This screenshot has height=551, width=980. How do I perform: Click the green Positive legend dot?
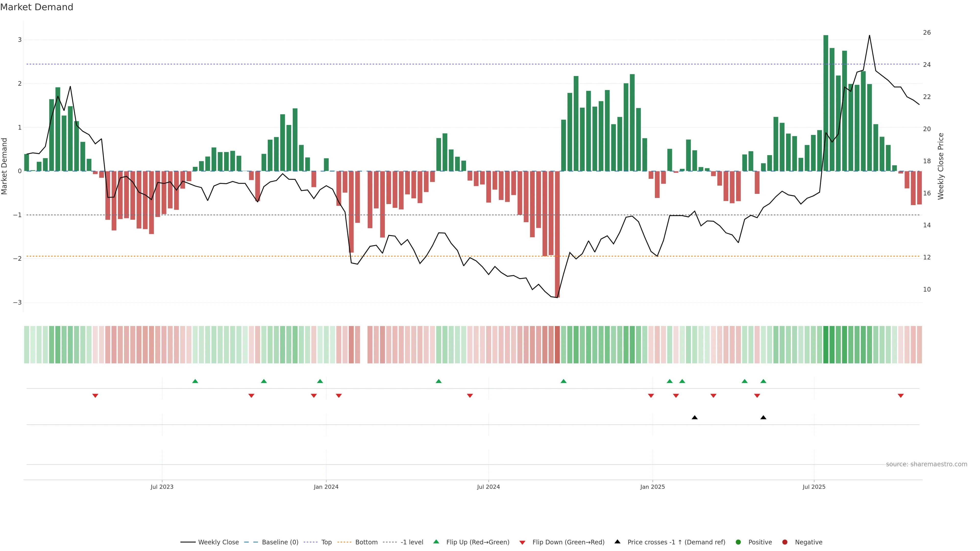[738, 542]
